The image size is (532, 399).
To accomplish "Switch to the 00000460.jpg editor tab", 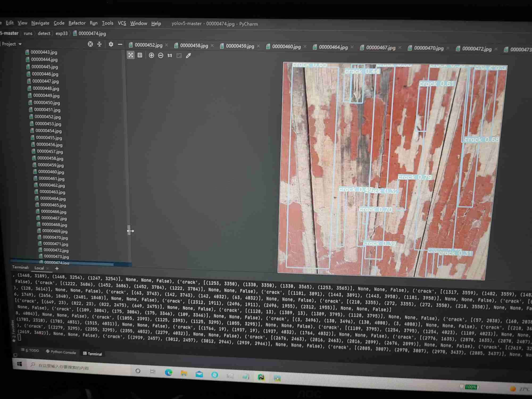I will (x=286, y=47).
